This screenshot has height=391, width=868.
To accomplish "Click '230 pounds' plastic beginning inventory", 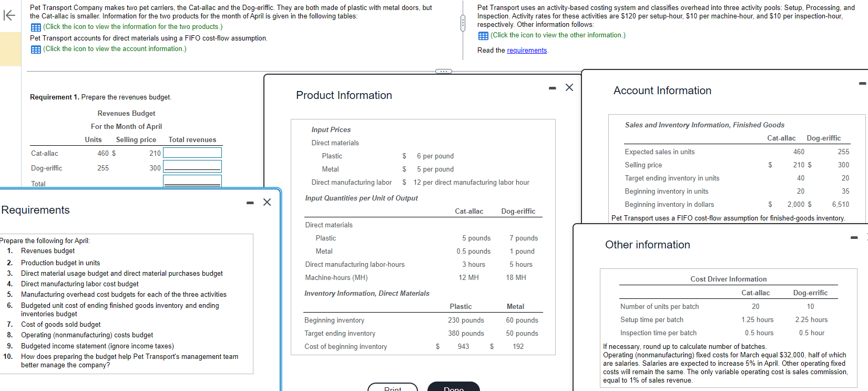I will [x=466, y=320].
